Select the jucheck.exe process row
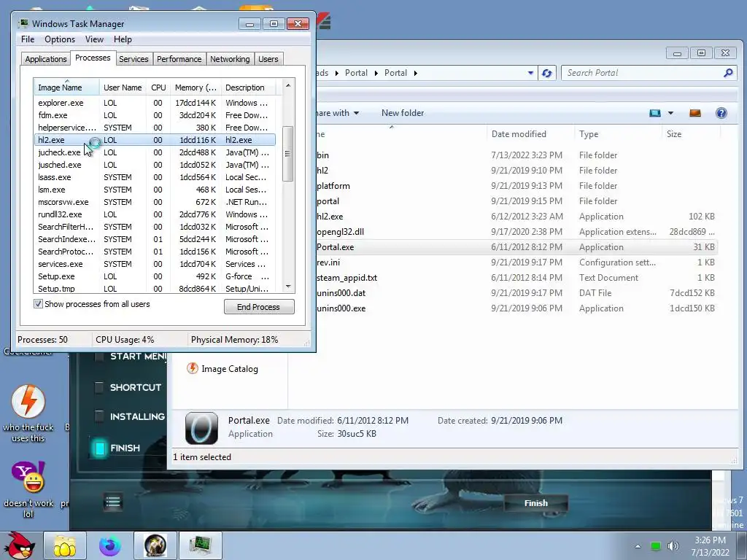Screen dimensions: 747x560 tap(155, 152)
